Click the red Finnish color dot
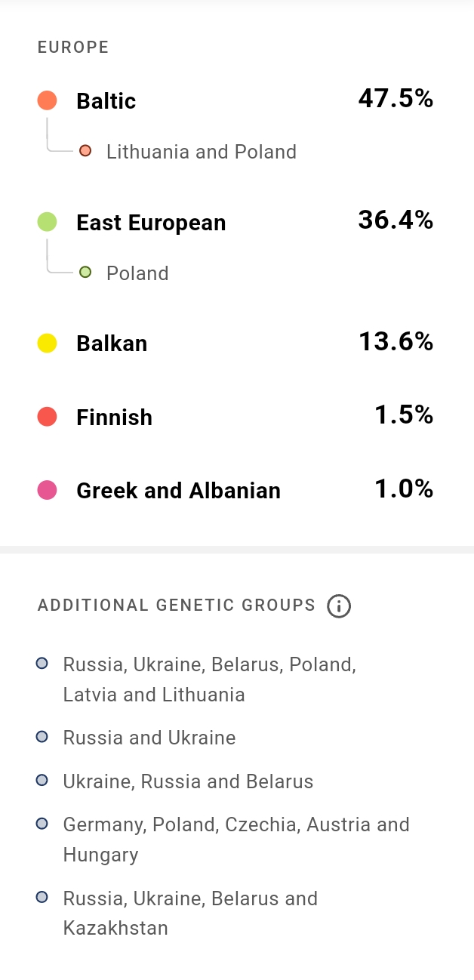Viewport: 474px width, 980px height. coord(48,417)
